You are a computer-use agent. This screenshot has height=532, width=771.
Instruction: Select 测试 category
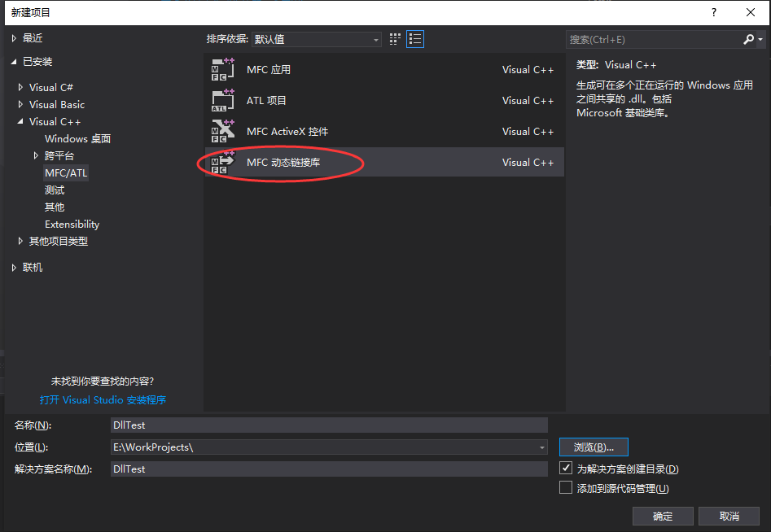click(x=54, y=190)
